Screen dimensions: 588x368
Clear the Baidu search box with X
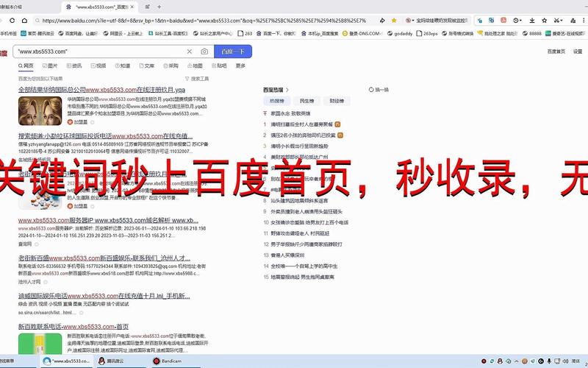tap(190, 52)
